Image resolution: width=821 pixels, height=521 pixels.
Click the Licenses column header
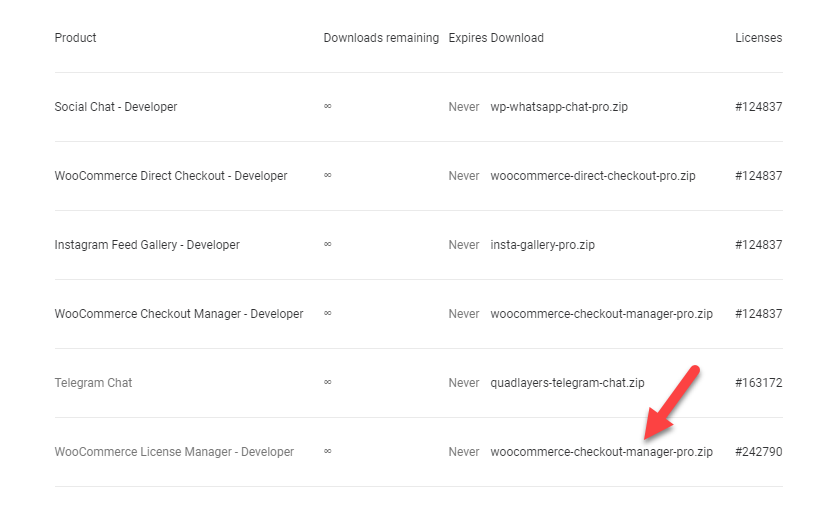(759, 38)
